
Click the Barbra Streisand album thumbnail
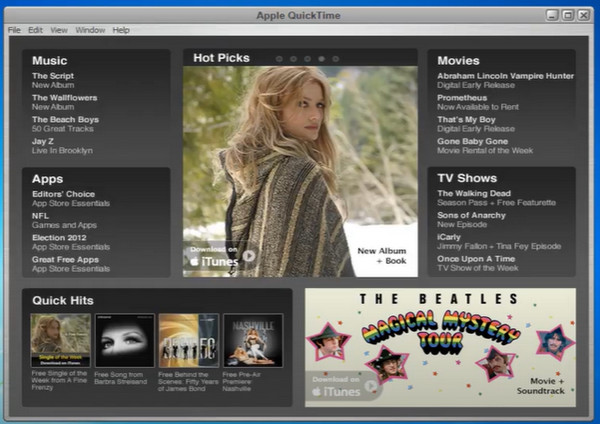(125, 340)
